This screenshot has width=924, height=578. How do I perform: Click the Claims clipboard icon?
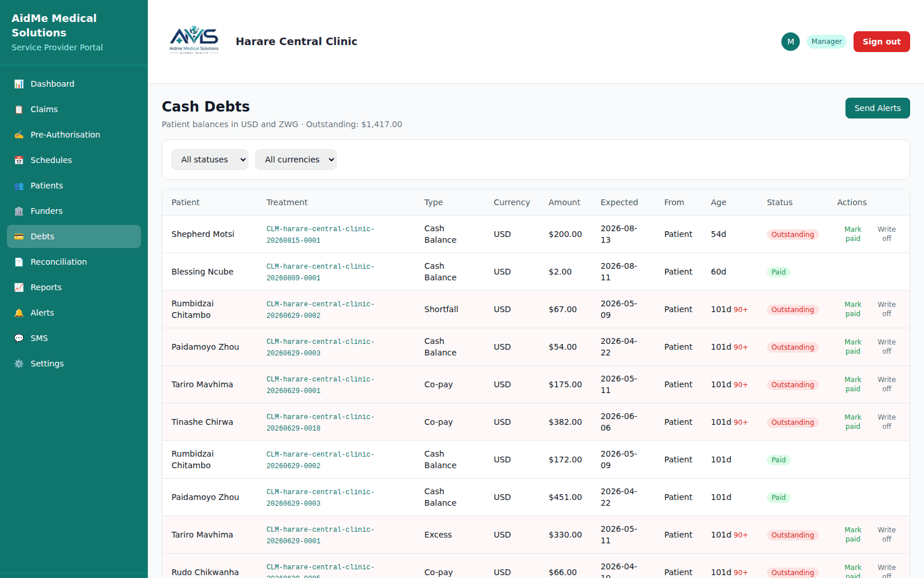click(19, 109)
